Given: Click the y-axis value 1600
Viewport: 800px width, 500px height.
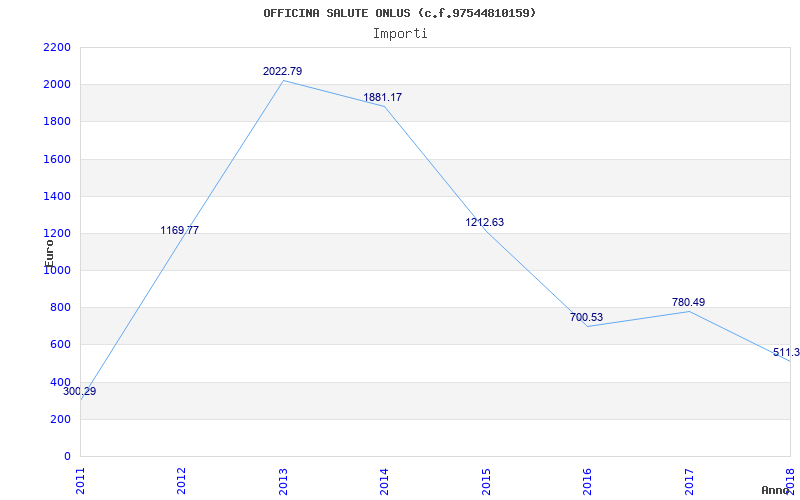Looking at the screenshot, I should 57,159.
